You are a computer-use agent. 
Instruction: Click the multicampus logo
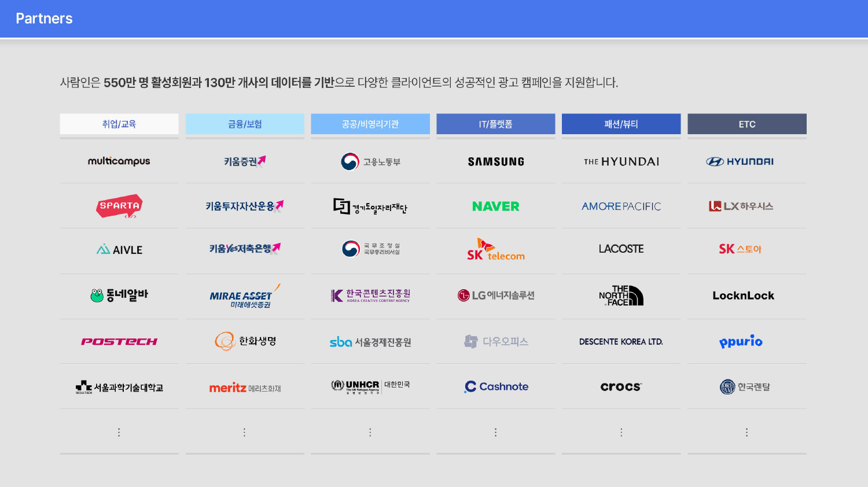(x=119, y=161)
